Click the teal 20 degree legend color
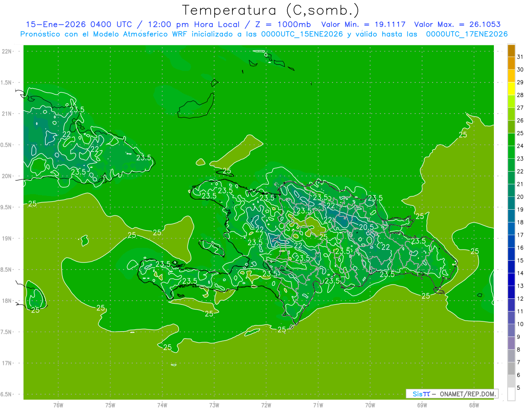This screenshot has height=411, width=532. coord(511,191)
